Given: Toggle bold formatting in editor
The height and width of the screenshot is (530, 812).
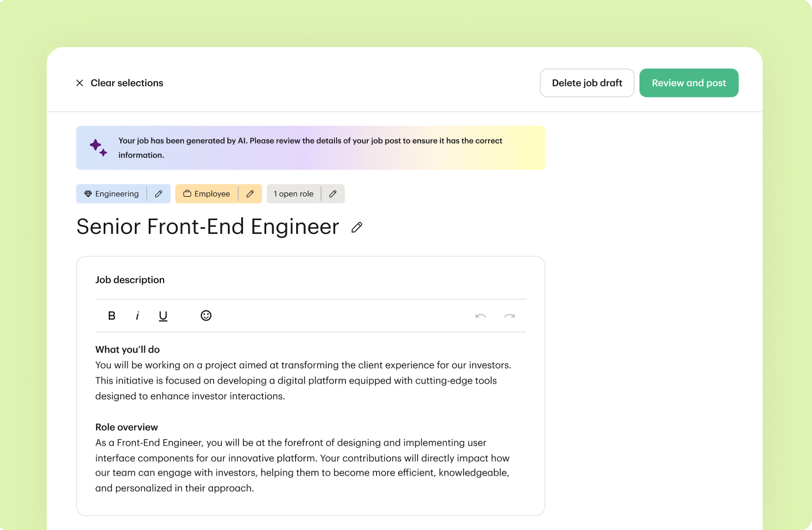Looking at the screenshot, I should [x=111, y=315].
